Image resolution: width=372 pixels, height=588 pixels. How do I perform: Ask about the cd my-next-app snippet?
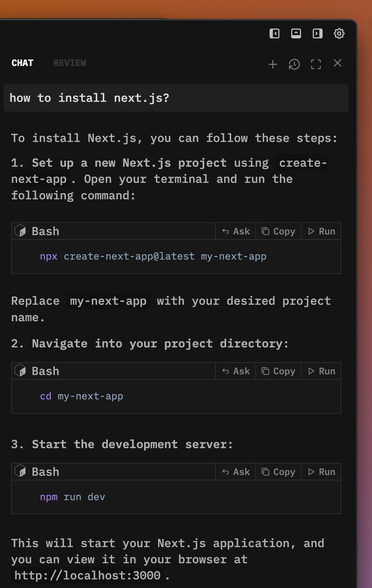(x=236, y=371)
